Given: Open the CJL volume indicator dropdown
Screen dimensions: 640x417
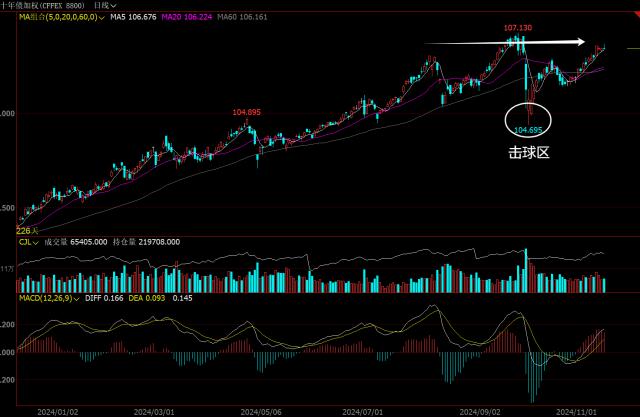Looking at the screenshot, I should (x=34, y=241).
